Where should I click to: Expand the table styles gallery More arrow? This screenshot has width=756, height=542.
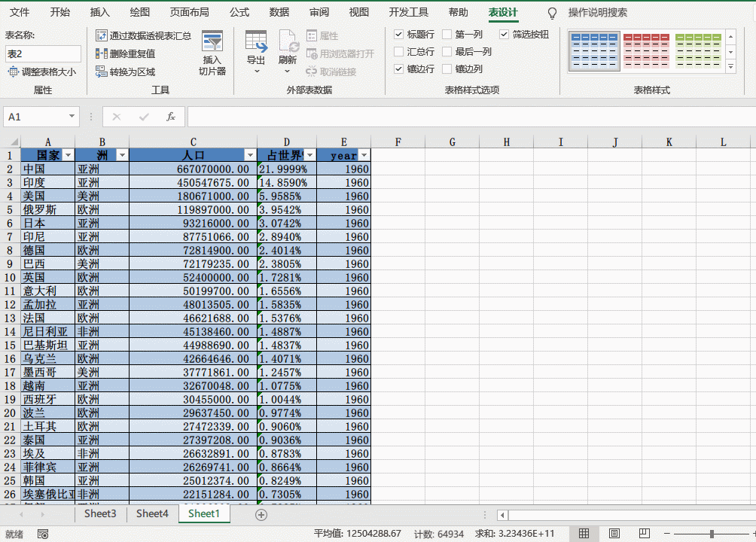tap(731, 67)
